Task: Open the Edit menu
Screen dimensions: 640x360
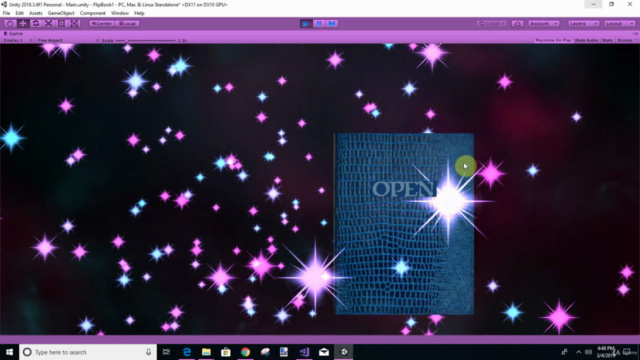Action: pyautogui.click(x=19, y=13)
